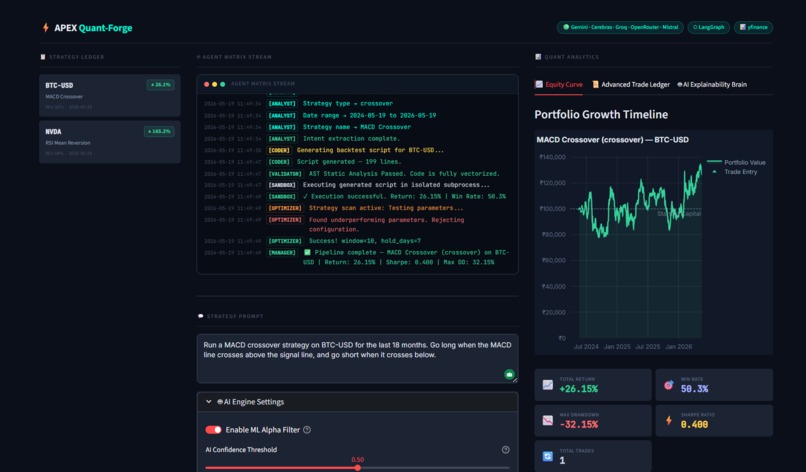Click the 50.3% win rate value
806x472 pixels.
tap(694, 389)
